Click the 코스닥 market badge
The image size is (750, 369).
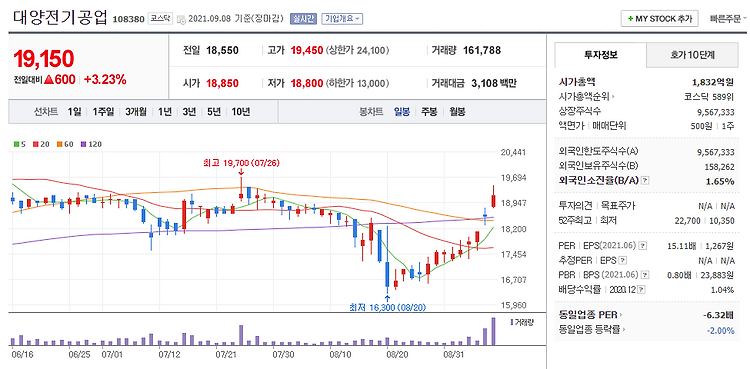tap(159, 19)
